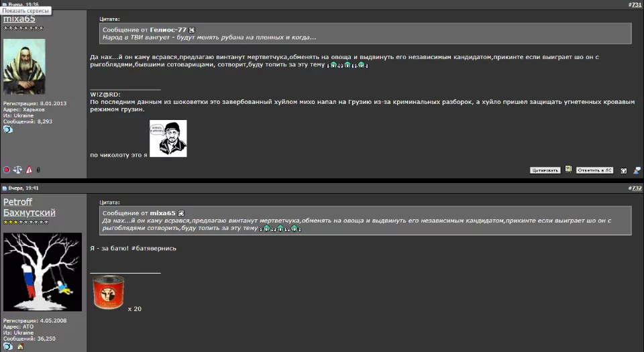Click the text 'Я - за батю! #батявернись'
644x352 pixels.
pyautogui.click(x=133, y=248)
